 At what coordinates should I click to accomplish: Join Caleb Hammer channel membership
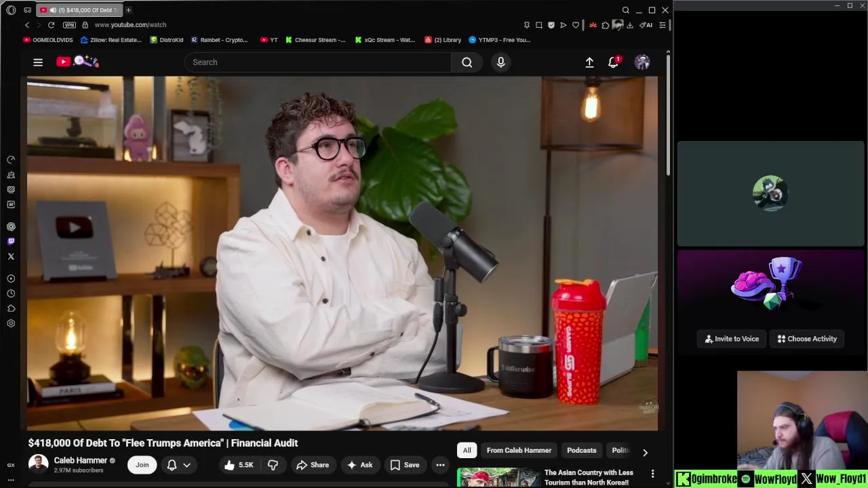pyautogui.click(x=142, y=465)
